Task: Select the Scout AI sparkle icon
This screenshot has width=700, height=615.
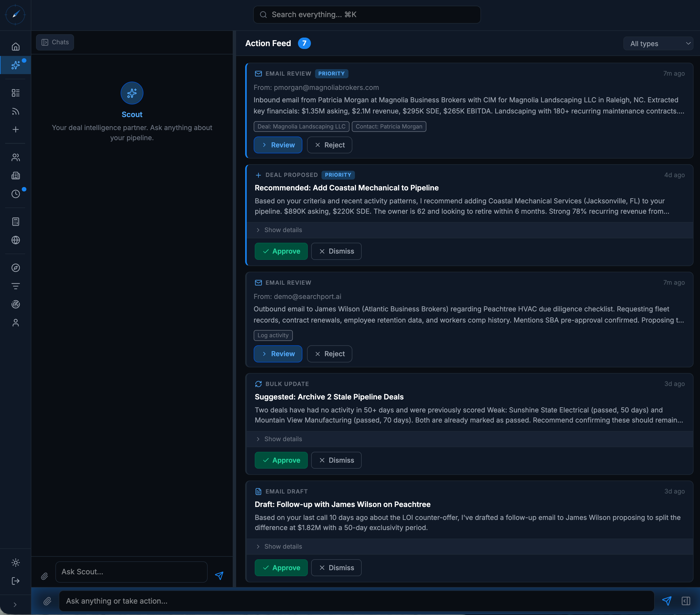Action: (x=16, y=65)
